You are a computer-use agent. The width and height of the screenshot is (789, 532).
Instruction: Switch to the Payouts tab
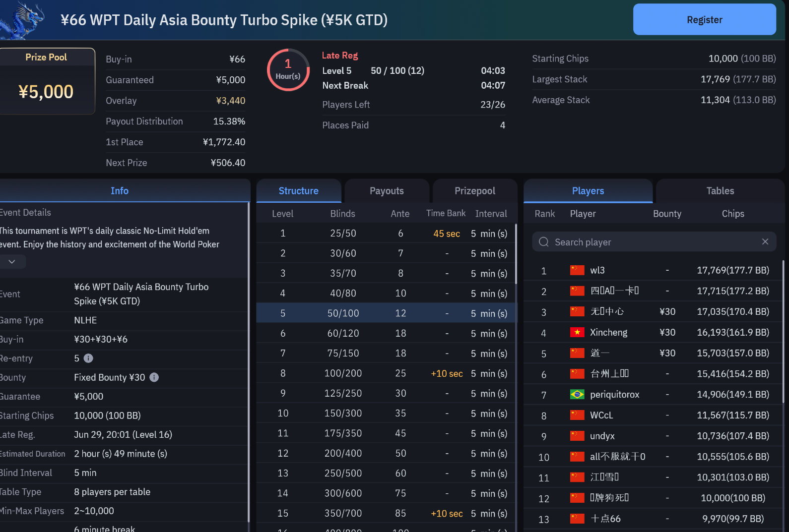click(387, 191)
